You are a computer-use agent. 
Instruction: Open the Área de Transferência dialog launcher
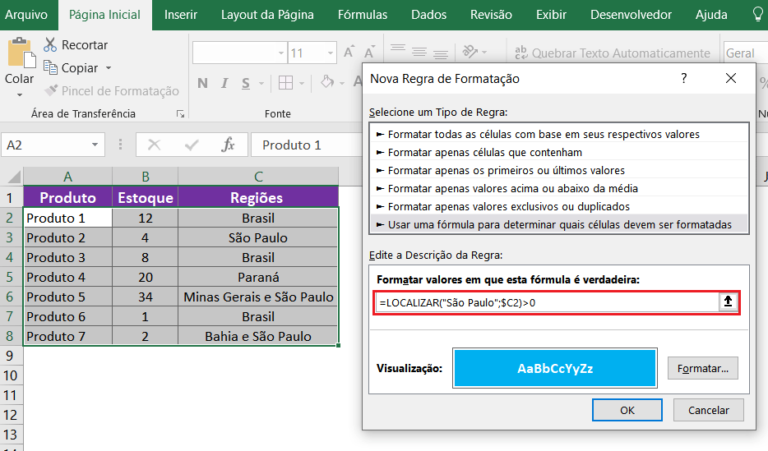coord(180,114)
